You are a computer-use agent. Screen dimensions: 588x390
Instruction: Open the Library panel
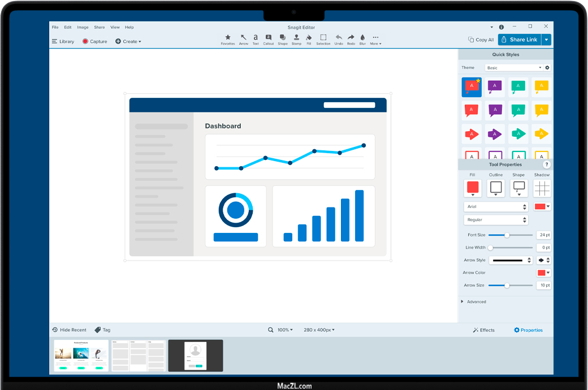pos(63,41)
